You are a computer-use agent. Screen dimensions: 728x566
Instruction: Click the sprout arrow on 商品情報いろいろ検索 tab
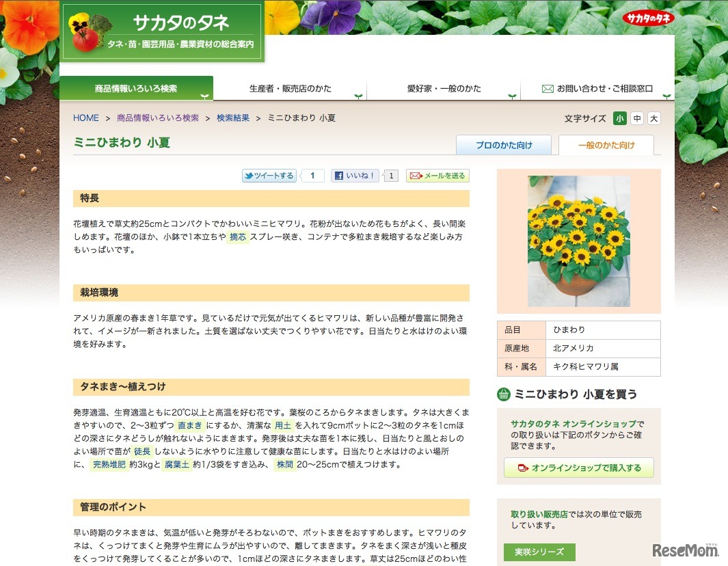pos(204,96)
